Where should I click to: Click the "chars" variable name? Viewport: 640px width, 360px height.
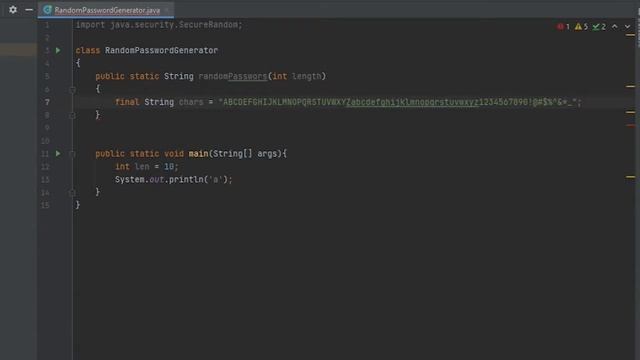[x=191, y=102]
